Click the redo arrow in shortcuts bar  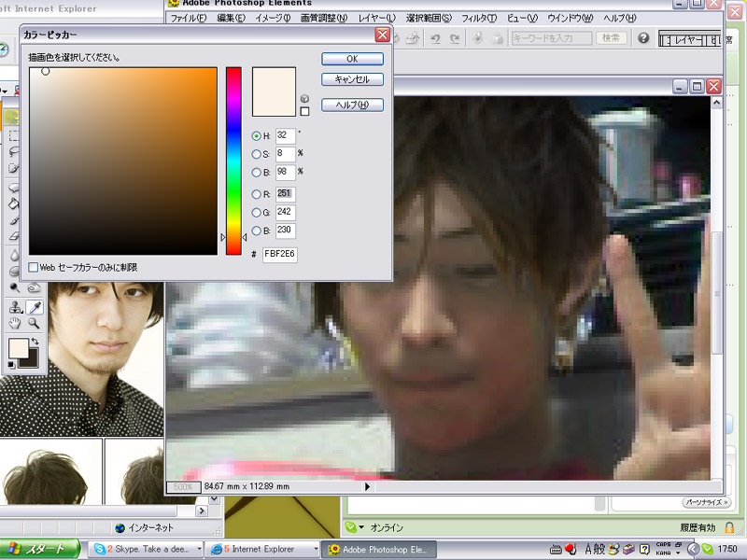(x=455, y=38)
